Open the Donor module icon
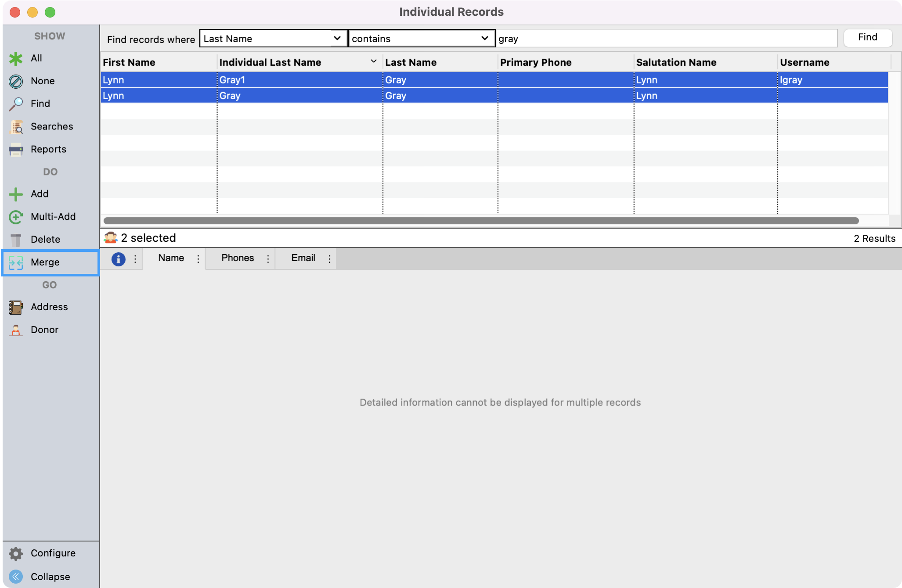Image resolution: width=902 pixels, height=588 pixels. click(16, 330)
